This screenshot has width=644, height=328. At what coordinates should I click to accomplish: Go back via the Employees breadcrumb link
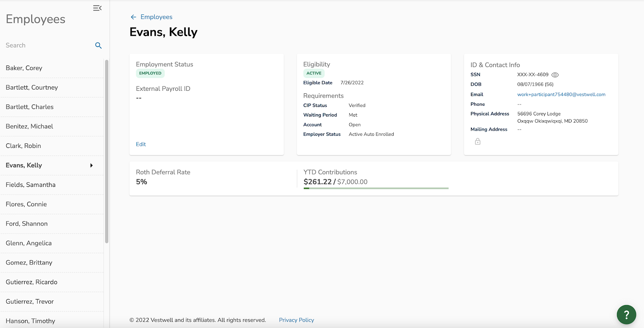click(156, 17)
